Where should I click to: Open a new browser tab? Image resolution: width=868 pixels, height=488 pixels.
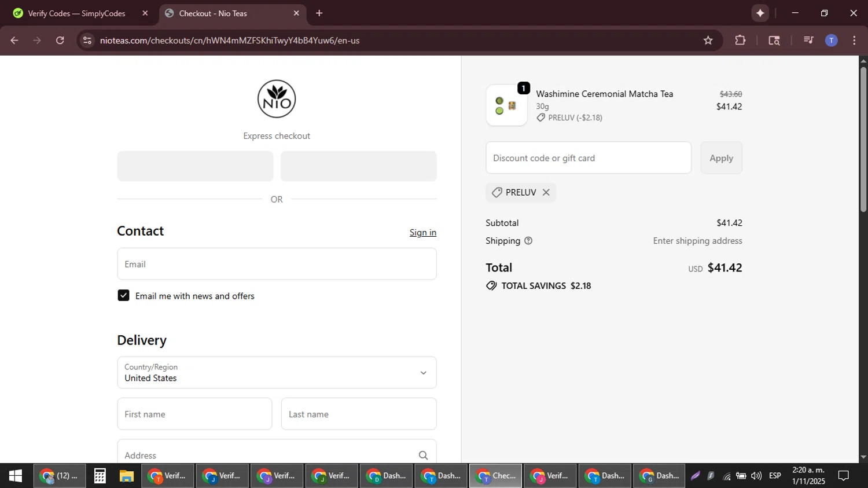(x=319, y=13)
